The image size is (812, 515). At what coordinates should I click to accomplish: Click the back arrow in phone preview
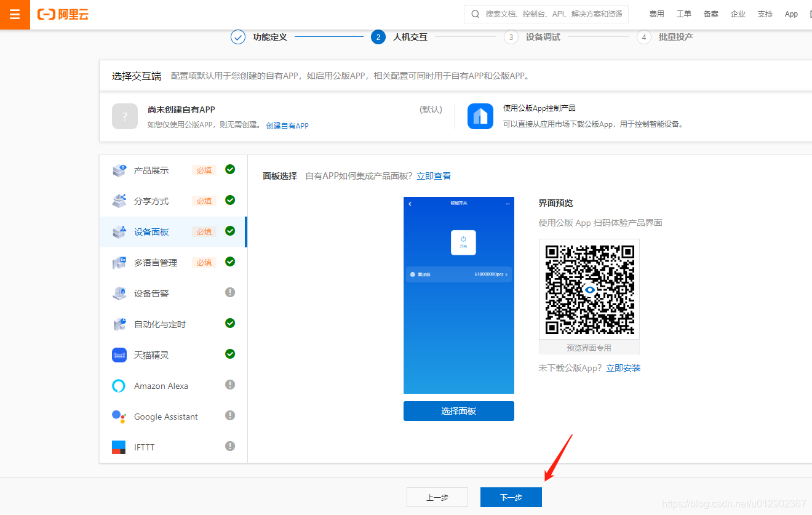click(410, 204)
